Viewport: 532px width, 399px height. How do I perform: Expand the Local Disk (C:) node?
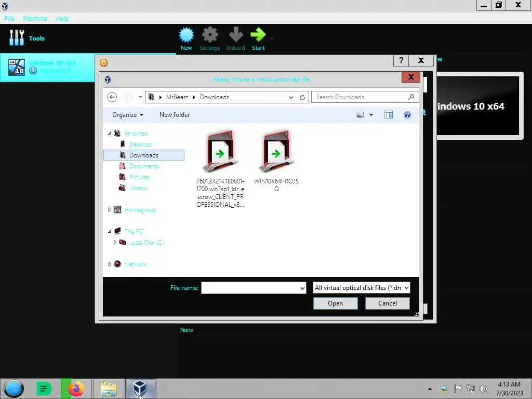coord(115,242)
